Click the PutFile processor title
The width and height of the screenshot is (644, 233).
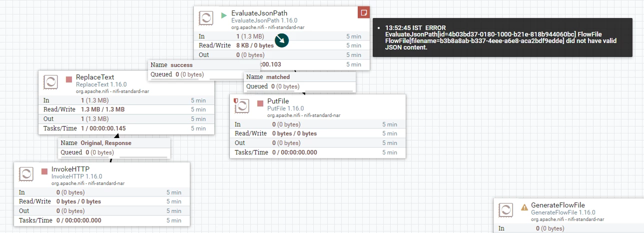click(x=278, y=101)
